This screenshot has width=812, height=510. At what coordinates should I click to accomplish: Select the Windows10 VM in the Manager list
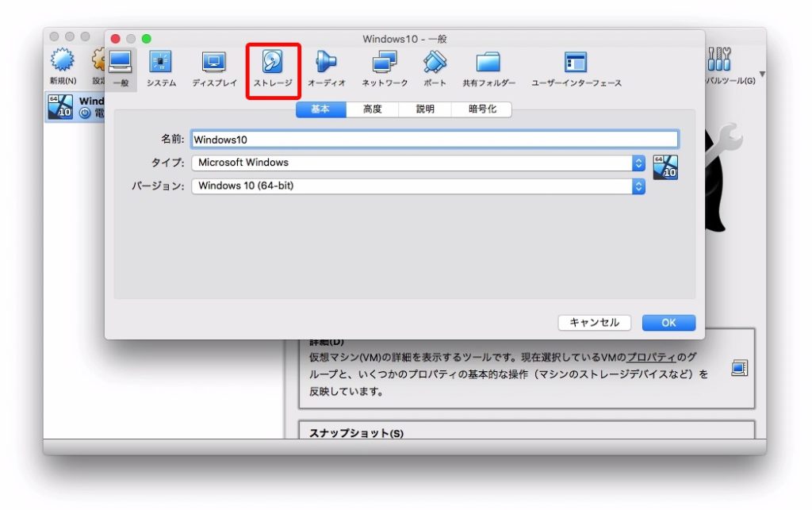click(x=75, y=106)
